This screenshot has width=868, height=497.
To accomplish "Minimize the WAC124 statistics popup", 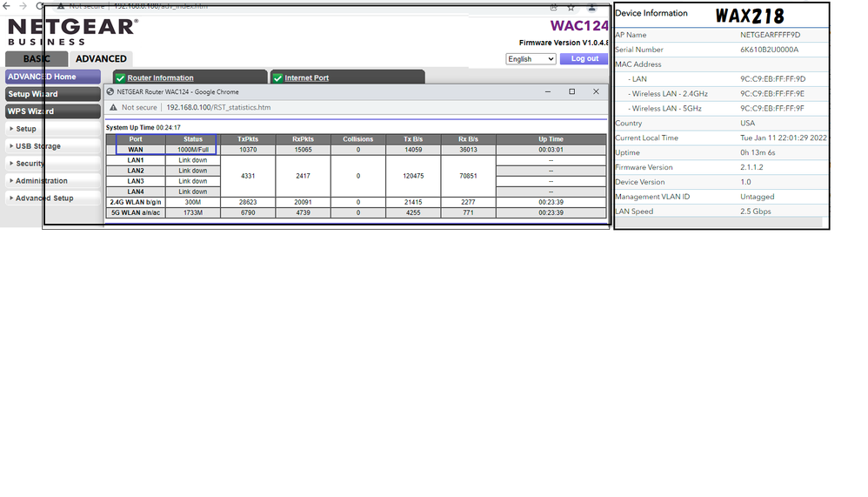I will (x=547, y=92).
